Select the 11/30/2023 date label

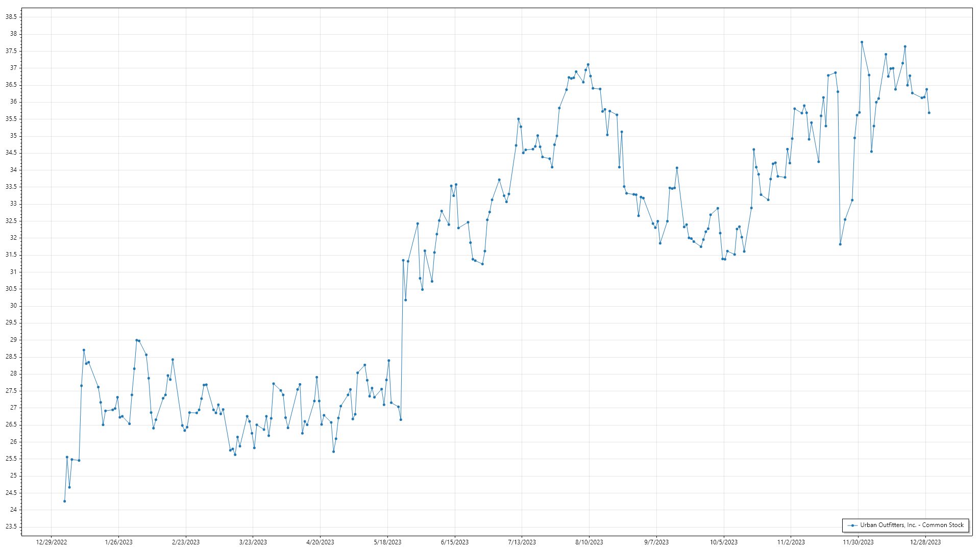(x=858, y=542)
